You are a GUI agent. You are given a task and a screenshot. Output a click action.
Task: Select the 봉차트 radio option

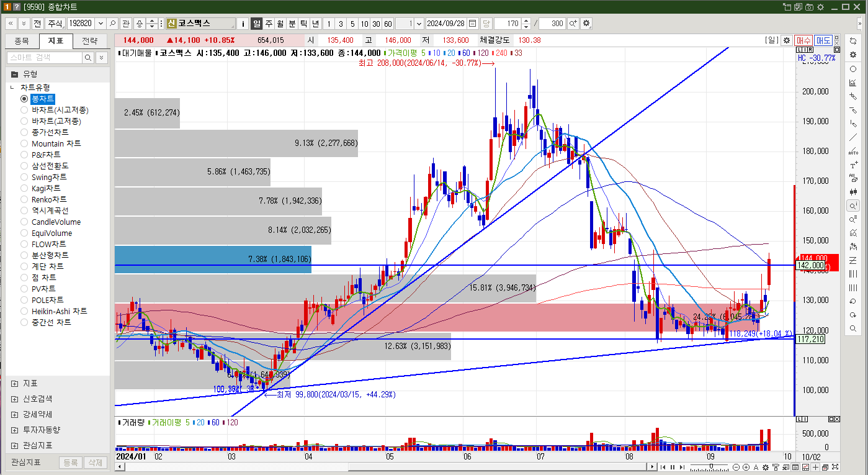[24, 99]
